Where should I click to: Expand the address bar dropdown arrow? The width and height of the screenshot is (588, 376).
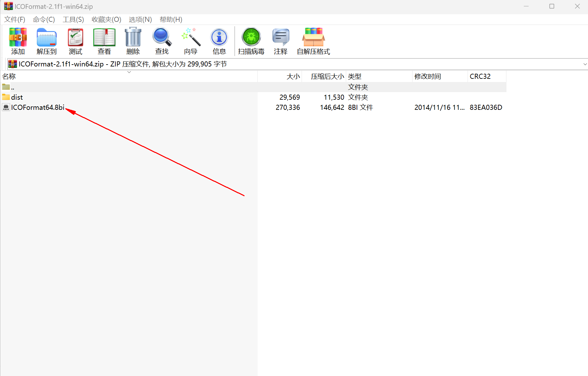pos(585,64)
